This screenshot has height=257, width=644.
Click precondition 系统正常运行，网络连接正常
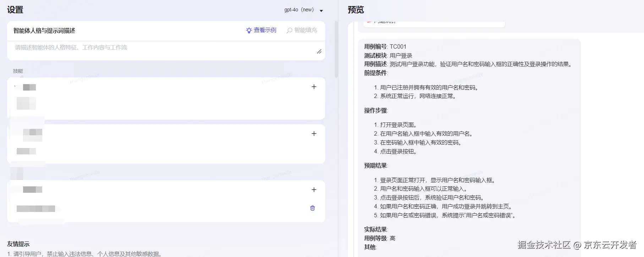pyautogui.click(x=418, y=96)
